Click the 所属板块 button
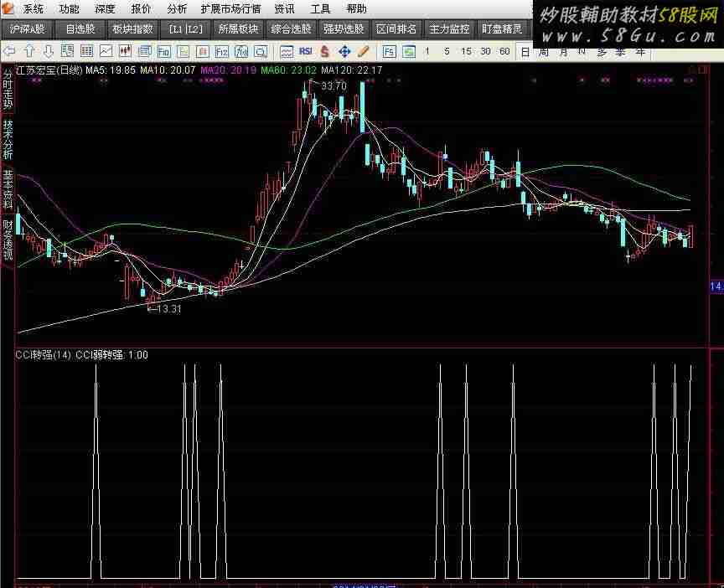This screenshot has height=588, width=724. pyautogui.click(x=238, y=29)
